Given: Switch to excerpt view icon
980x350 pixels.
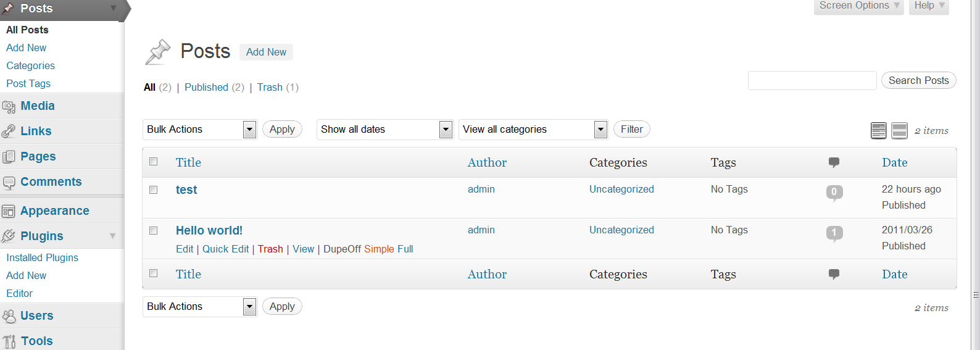Looking at the screenshot, I should 900,130.
